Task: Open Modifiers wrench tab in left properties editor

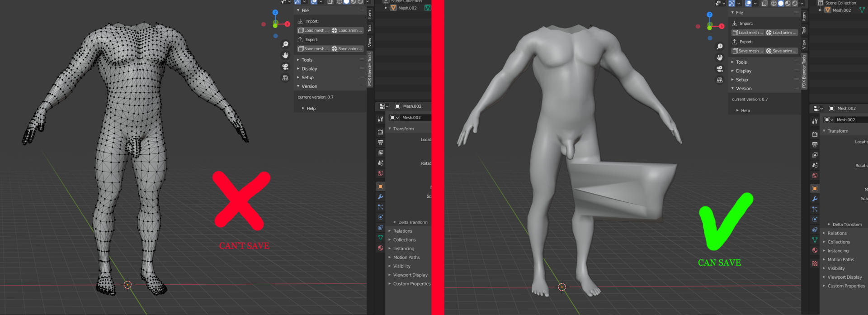Action: (380, 197)
